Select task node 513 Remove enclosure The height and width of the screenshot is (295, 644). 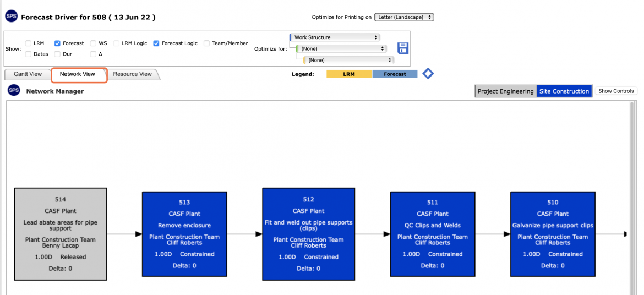(184, 234)
